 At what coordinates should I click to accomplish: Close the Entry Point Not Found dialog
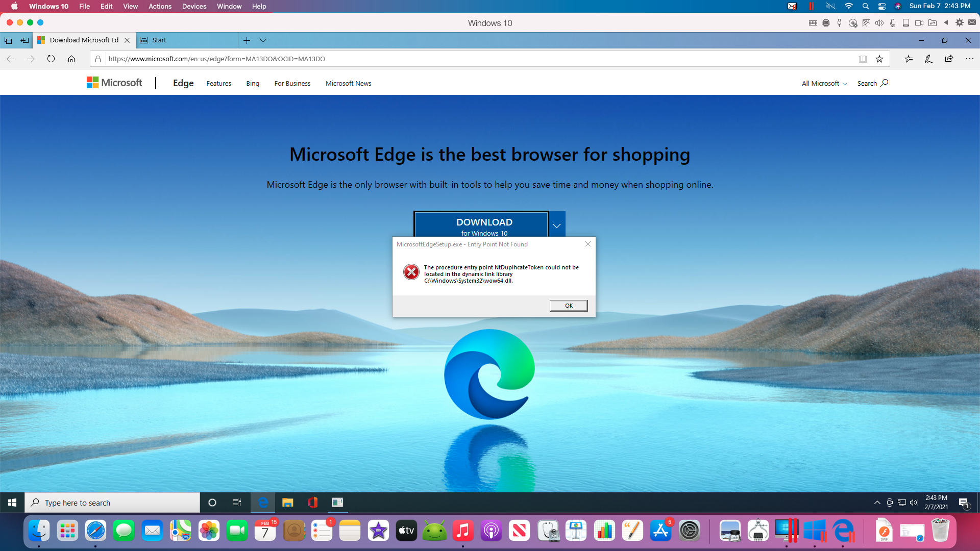click(x=588, y=244)
